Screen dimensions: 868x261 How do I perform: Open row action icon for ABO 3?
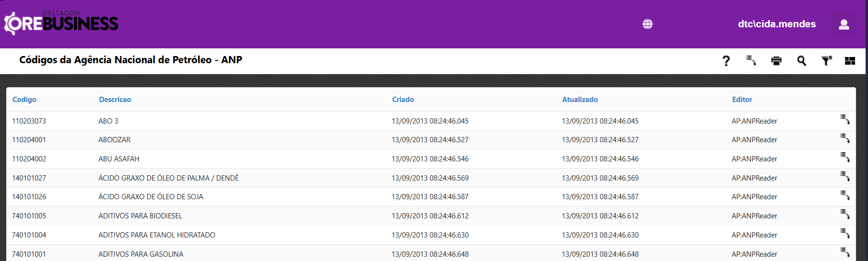tap(845, 120)
